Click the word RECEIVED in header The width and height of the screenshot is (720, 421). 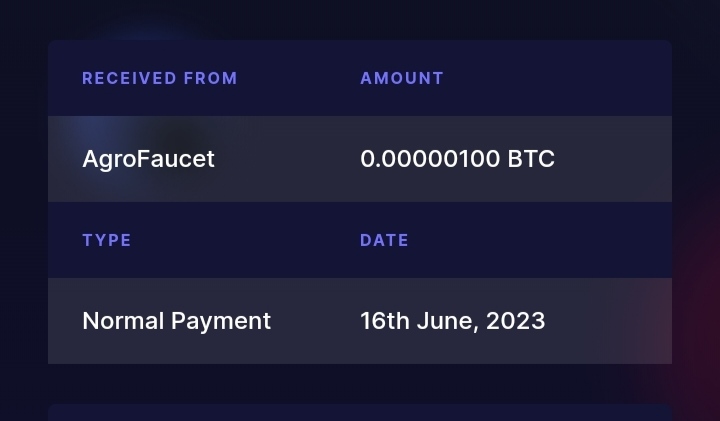(x=129, y=79)
